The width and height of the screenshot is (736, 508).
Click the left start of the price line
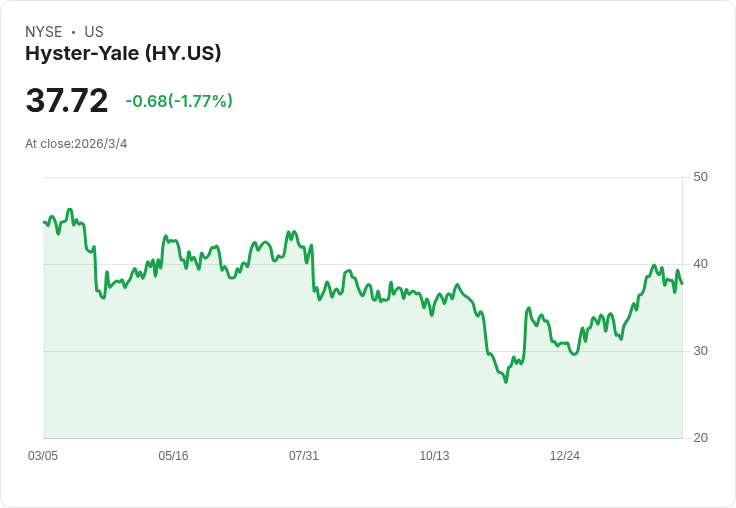click(x=44, y=222)
